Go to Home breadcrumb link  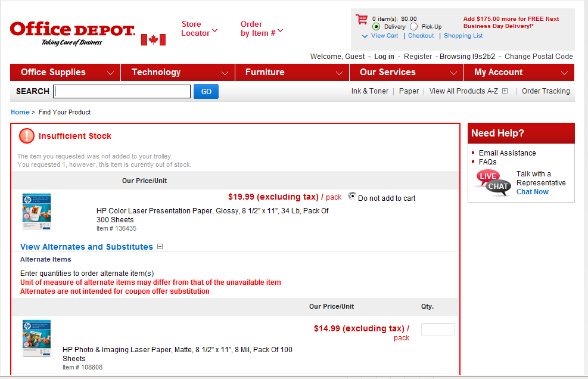(x=20, y=112)
